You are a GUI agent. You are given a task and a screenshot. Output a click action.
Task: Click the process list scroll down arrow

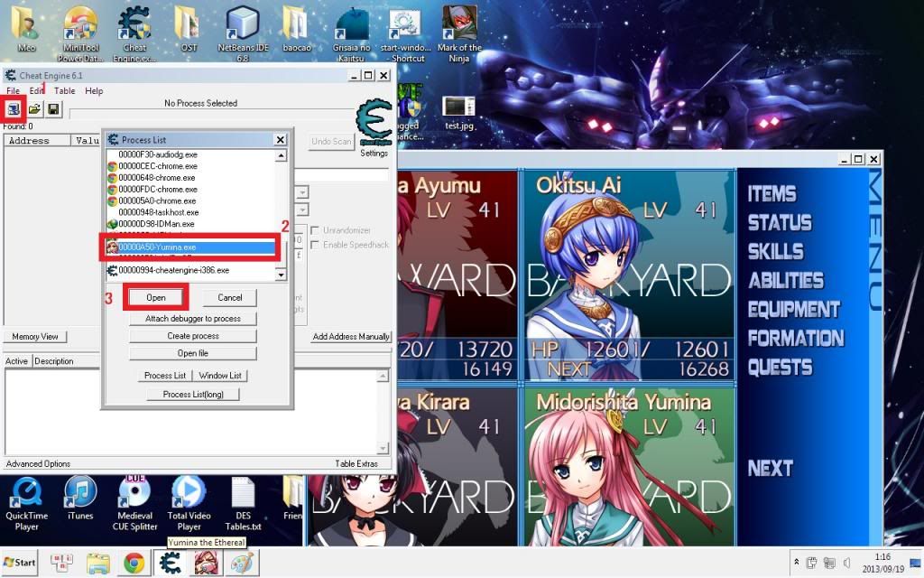[x=282, y=275]
